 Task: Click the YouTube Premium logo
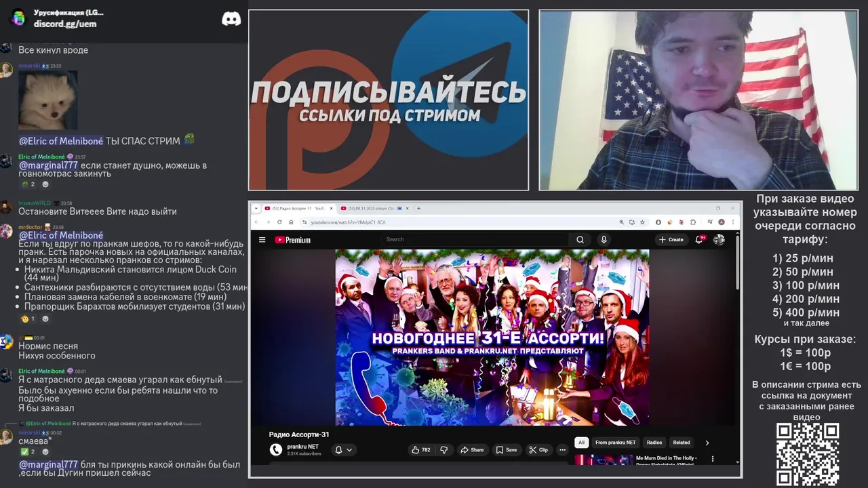[292, 239]
